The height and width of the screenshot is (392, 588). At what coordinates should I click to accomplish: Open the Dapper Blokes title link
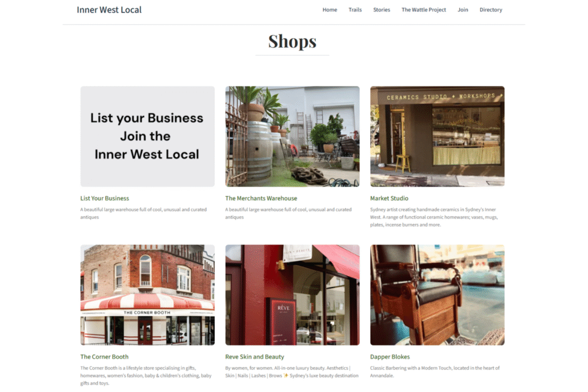point(390,357)
